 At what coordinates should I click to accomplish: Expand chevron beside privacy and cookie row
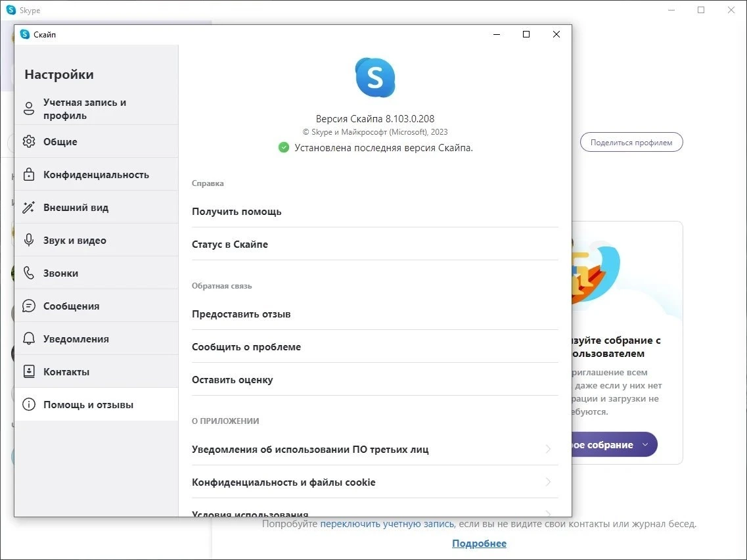[x=548, y=482]
